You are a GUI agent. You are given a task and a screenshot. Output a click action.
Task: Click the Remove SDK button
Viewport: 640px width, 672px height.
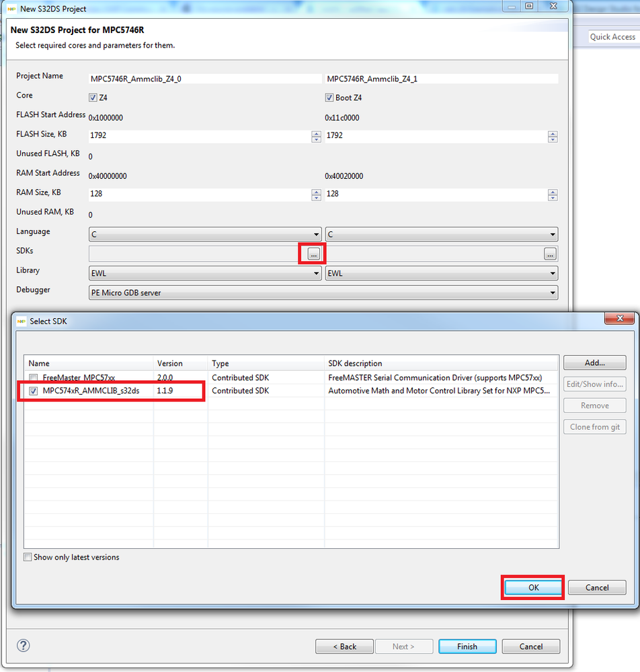coord(594,406)
